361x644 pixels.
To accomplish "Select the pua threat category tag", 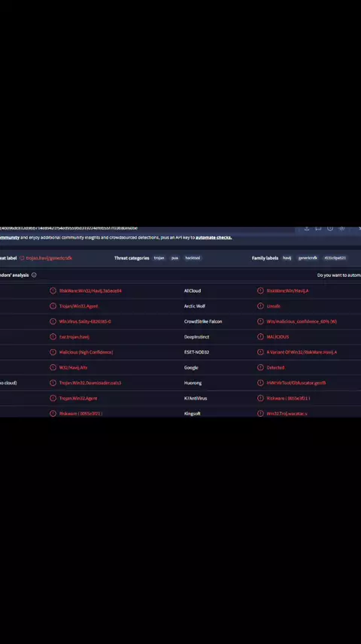I will tap(174, 258).
